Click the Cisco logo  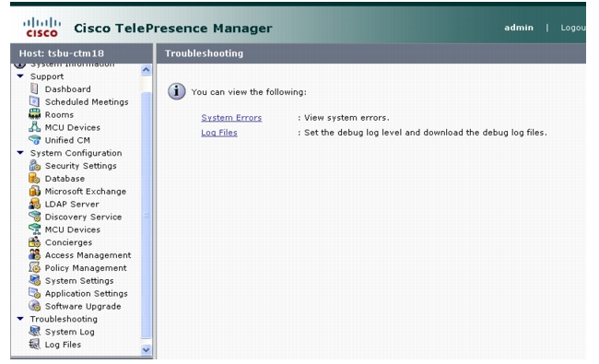[41, 28]
